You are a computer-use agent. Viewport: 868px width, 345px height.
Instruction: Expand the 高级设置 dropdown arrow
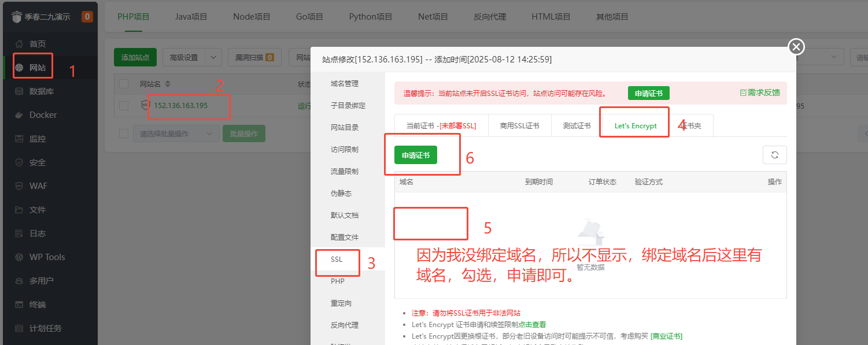213,57
